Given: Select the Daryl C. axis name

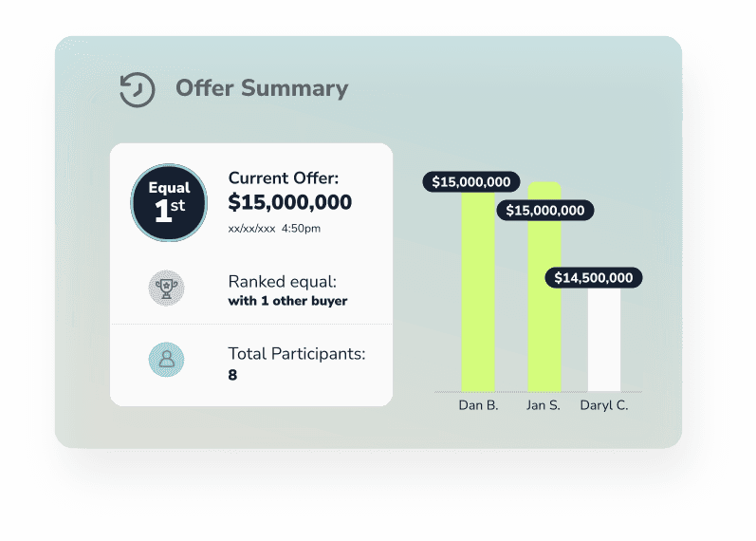Looking at the screenshot, I should pyautogui.click(x=604, y=405).
